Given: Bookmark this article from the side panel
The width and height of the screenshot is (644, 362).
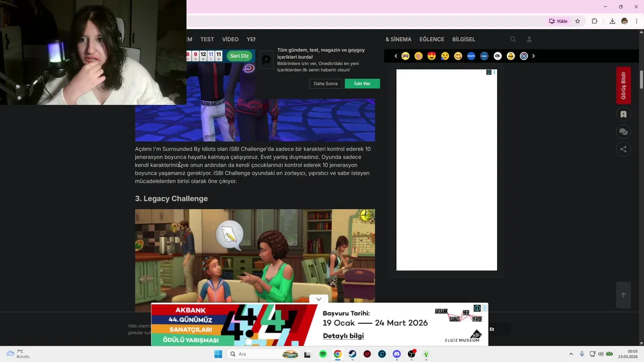Looking at the screenshot, I should click(x=623, y=114).
